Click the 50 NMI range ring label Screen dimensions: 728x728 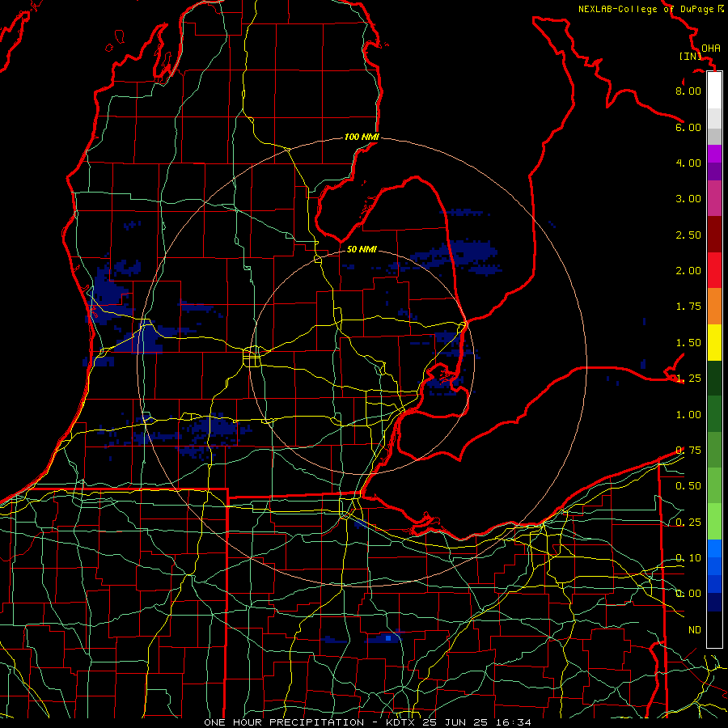coord(362,249)
